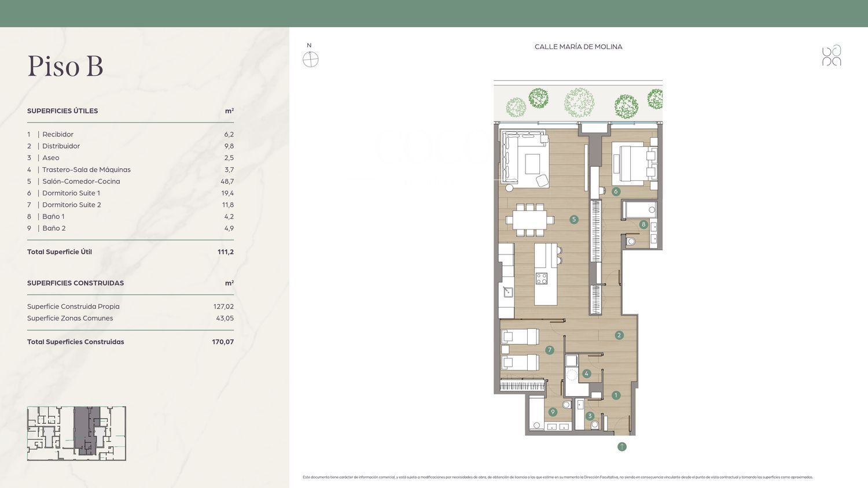Click the green entrance arrow marker
Viewport: 868px width, 488px height.
(622, 446)
